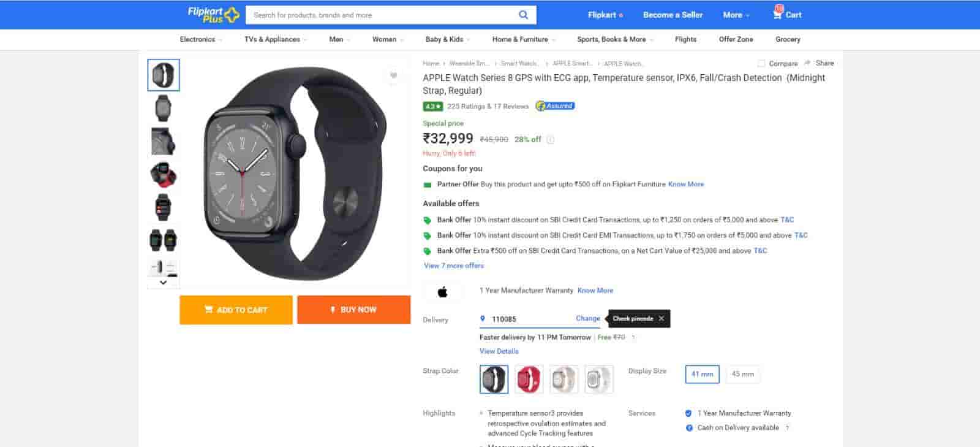Expand the More dropdown in header
The image size is (980, 447).
point(736,15)
